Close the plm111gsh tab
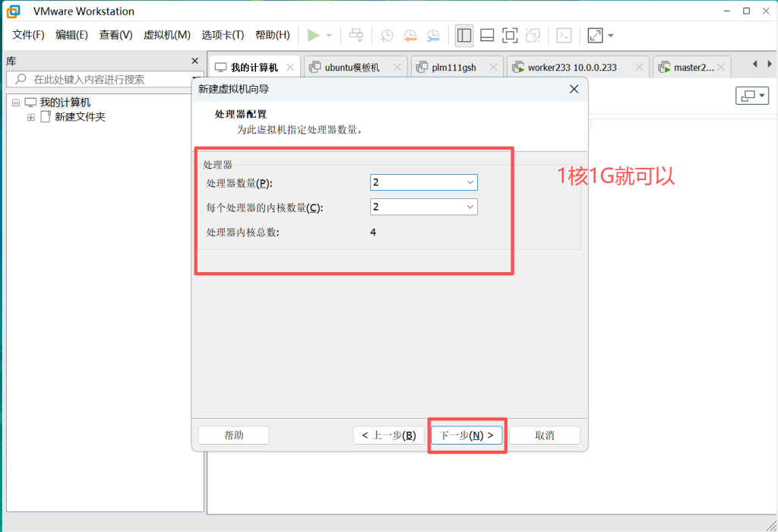The height and width of the screenshot is (532, 778). 493,68
